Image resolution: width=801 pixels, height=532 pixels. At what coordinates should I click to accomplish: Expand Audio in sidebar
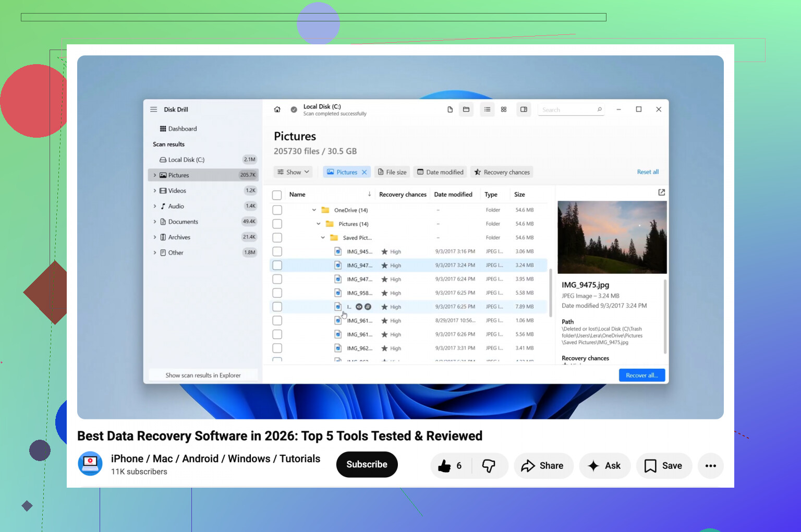(x=155, y=207)
